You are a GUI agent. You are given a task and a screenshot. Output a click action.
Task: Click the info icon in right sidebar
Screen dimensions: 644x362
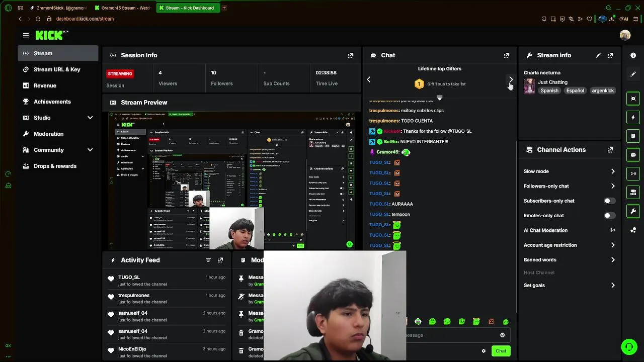coord(633,55)
